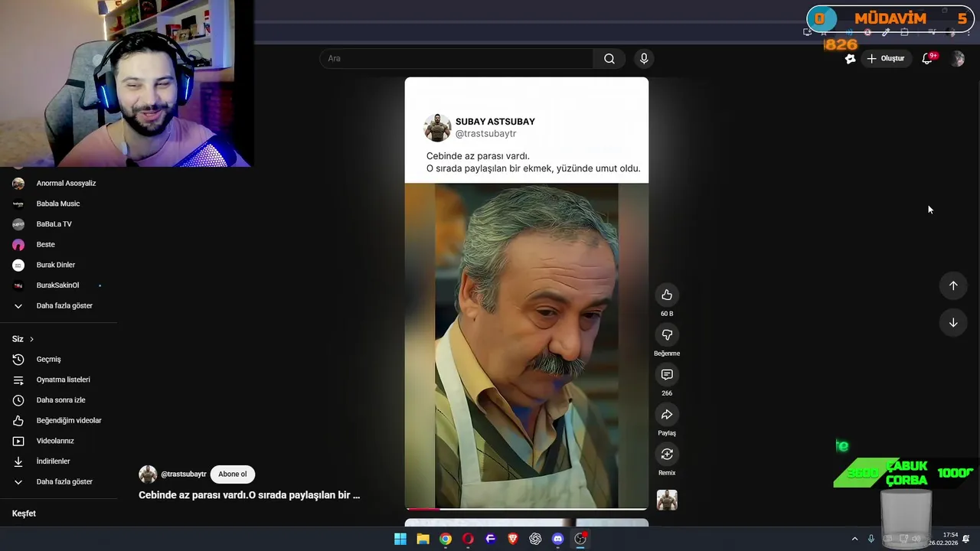The image size is (980, 551).
Task: Open the account avatar menu
Action: tap(957, 58)
